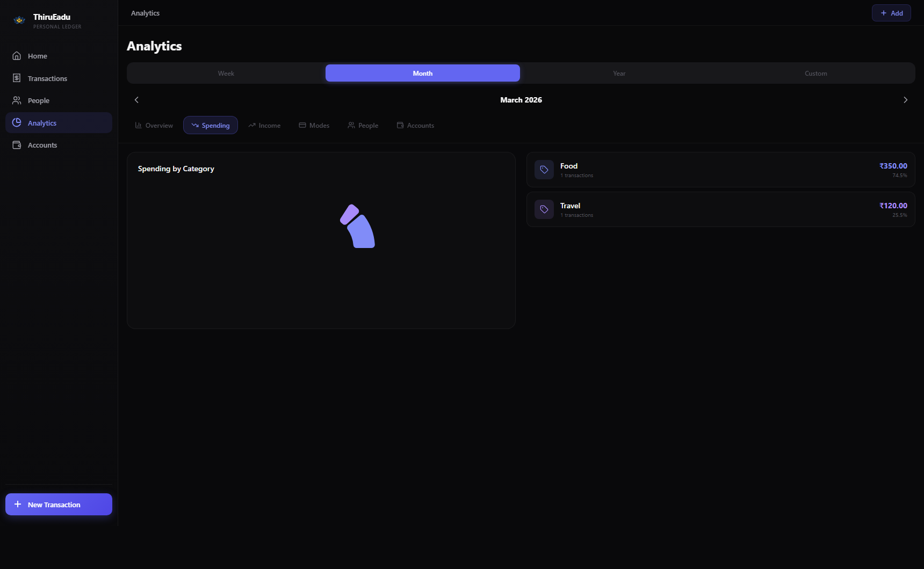This screenshot has height=569, width=924.
Task: Select the Home icon in the sidebar
Action: click(17, 55)
